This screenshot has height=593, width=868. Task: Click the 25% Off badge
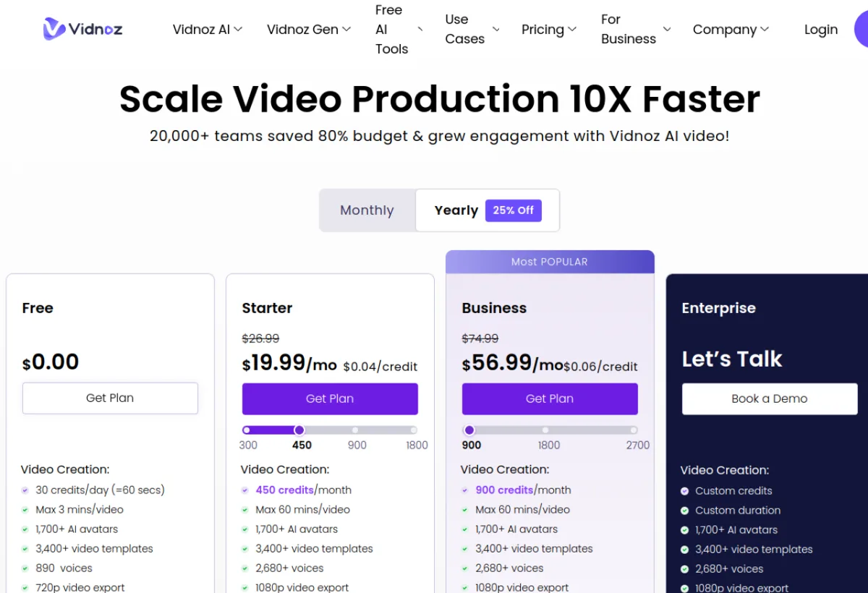pyautogui.click(x=514, y=210)
